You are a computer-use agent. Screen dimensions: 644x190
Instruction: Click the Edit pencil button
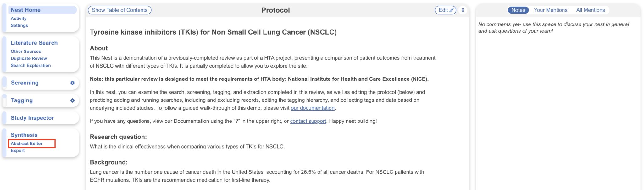click(445, 10)
